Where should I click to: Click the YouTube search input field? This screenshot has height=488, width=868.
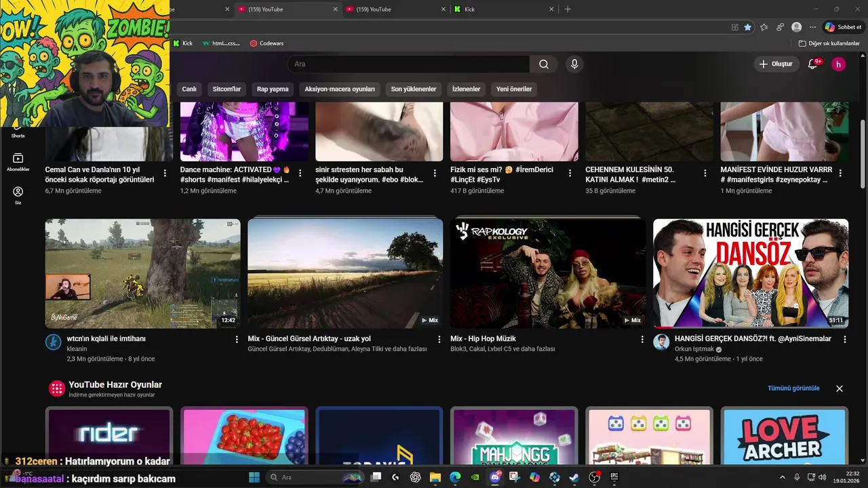(x=409, y=64)
